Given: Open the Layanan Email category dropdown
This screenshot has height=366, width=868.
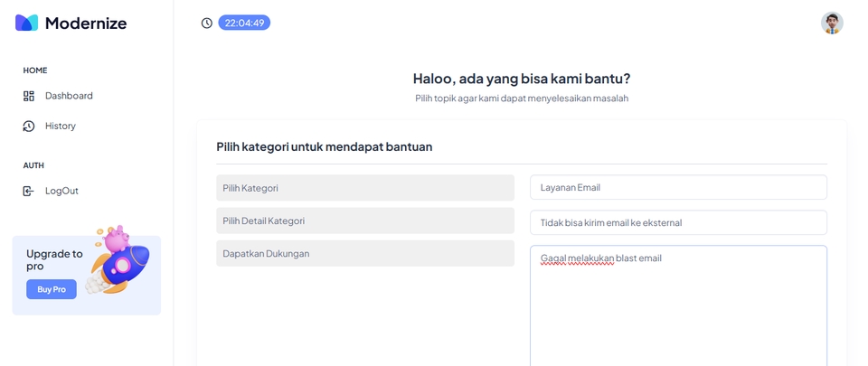Looking at the screenshot, I should pos(678,187).
